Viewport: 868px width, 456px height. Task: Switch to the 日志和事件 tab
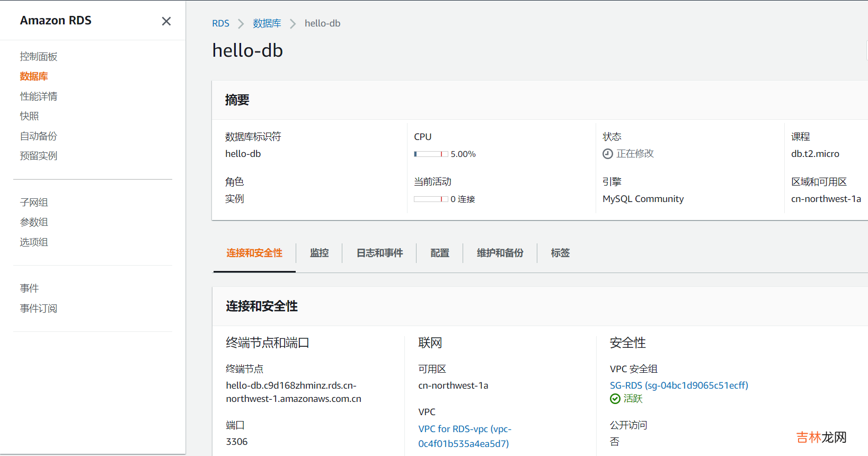tap(380, 253)
